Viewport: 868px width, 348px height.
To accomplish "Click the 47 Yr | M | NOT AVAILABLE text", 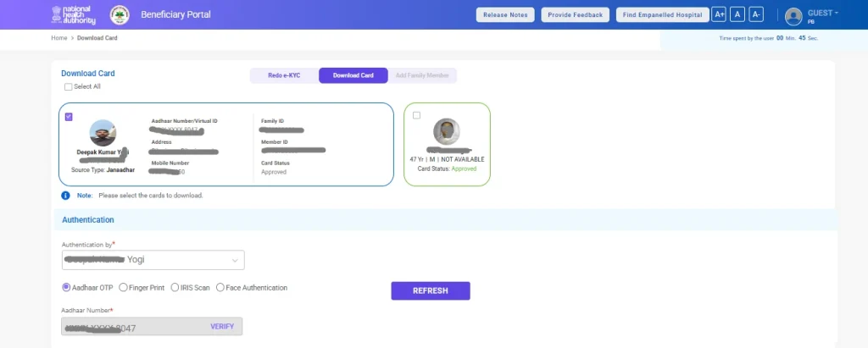I will click(447, 159).
